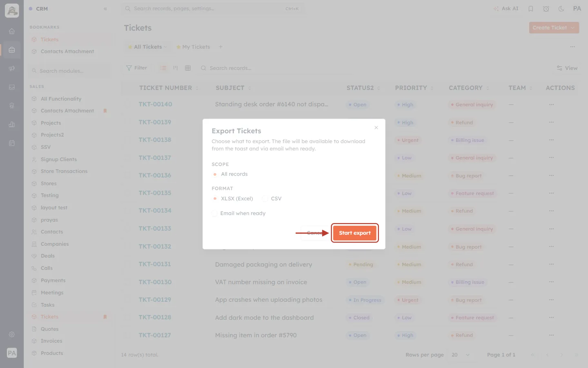Open Companies in the sidebar
Screen dimensions: 588x368
(x=55, y=244)
